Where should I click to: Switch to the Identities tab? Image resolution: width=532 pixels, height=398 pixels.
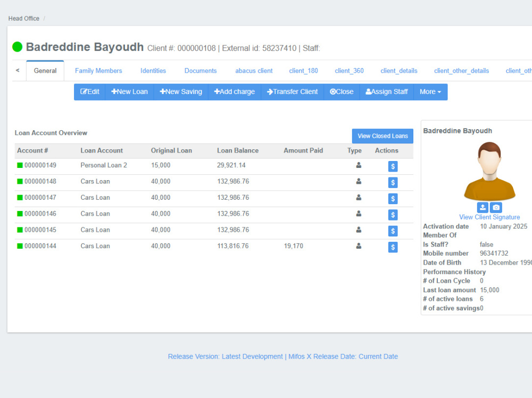tap(153, 71)
